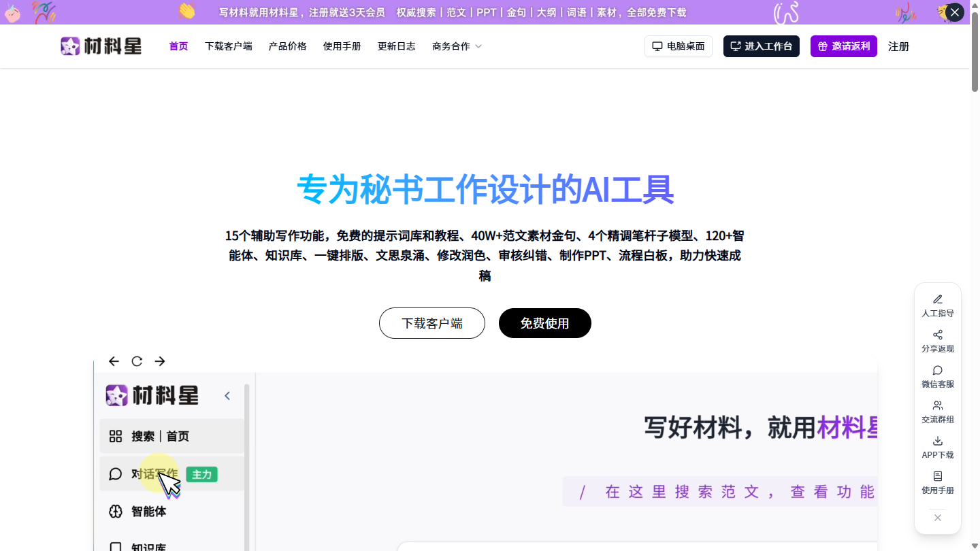Click the 注册 link
The width and height of the screenshot is (980, 551).
point(899,46)
